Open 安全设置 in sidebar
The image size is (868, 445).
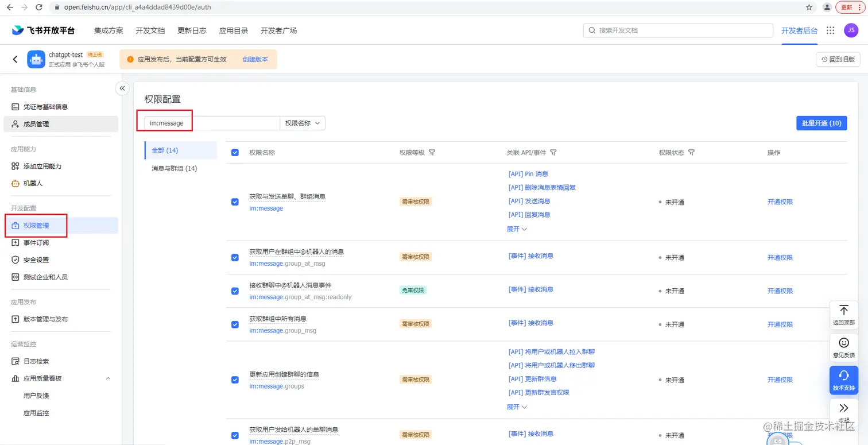[61, 260]
